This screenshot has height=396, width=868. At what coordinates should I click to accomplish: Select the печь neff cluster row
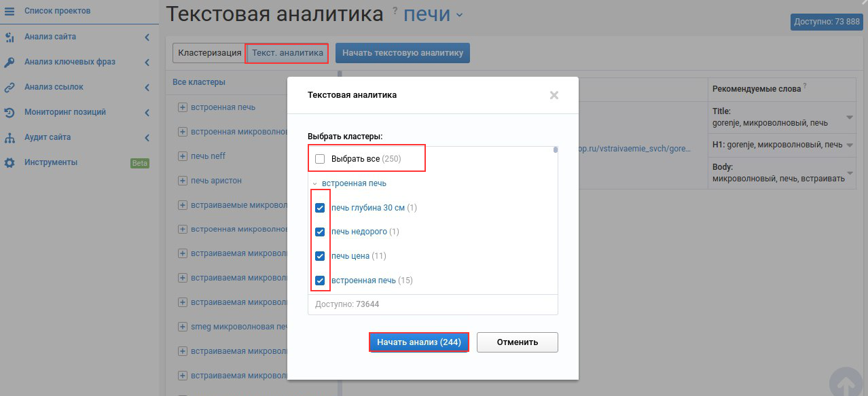[x=208, y=156]
